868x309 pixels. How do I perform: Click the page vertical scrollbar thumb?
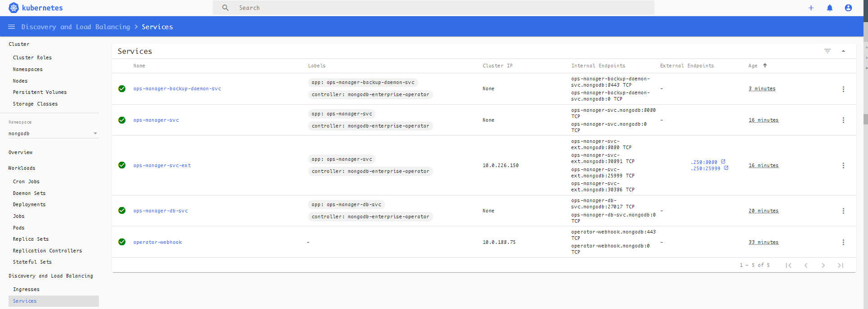tap(865, 119)
